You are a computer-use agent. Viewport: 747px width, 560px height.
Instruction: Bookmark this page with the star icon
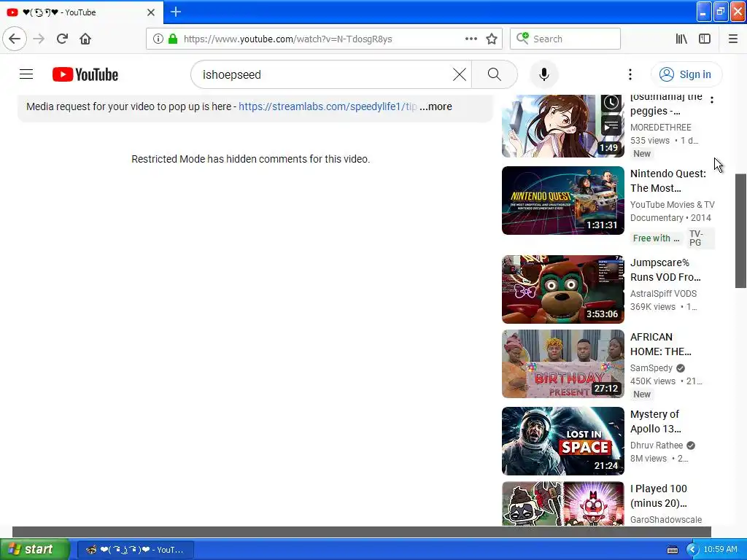492,39
